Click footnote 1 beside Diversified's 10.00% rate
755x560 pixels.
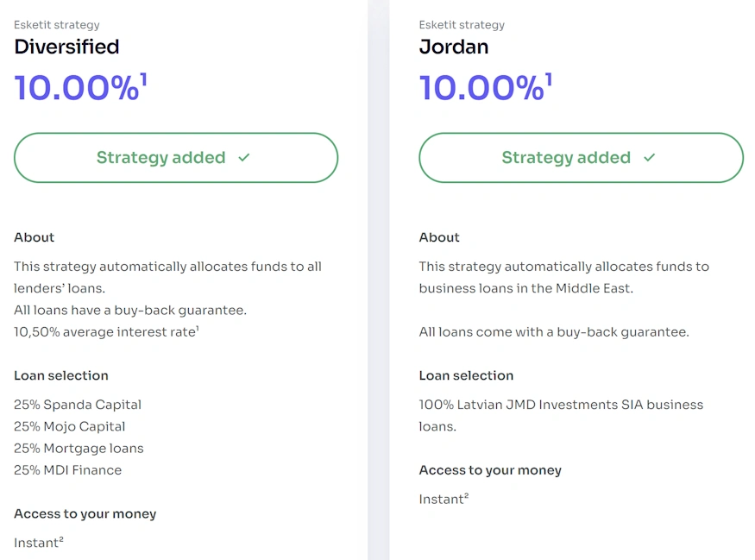143,79
